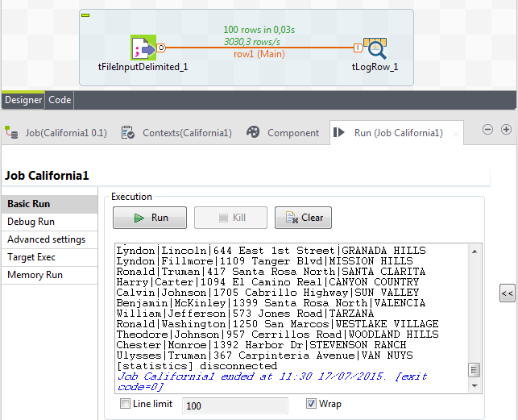Switch to the Code tab
518x420 pixels.
click(60, 100)
